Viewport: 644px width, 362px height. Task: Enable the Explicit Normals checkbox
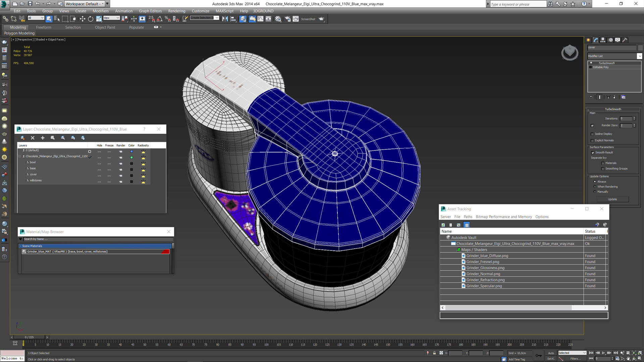click(x=592, y=140)
